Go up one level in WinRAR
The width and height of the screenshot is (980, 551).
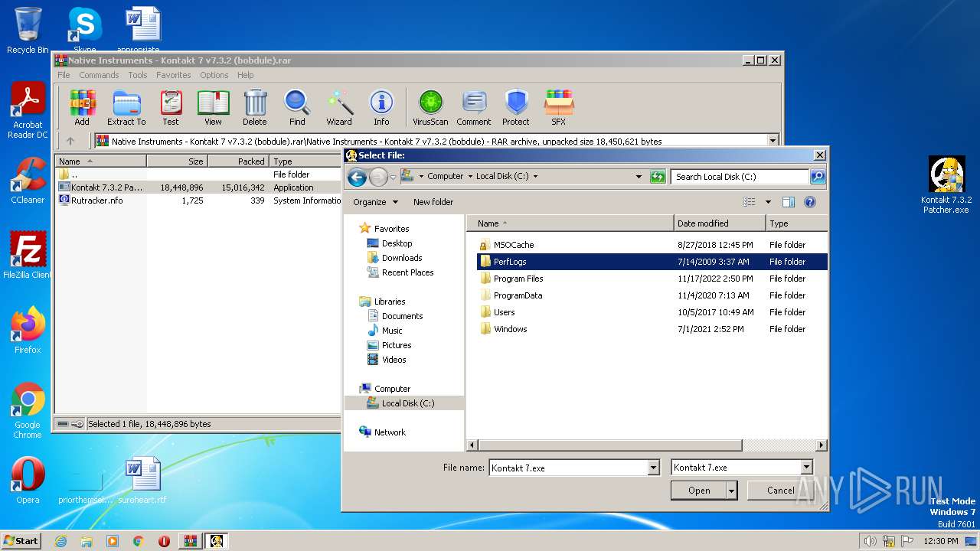[70, 141]
